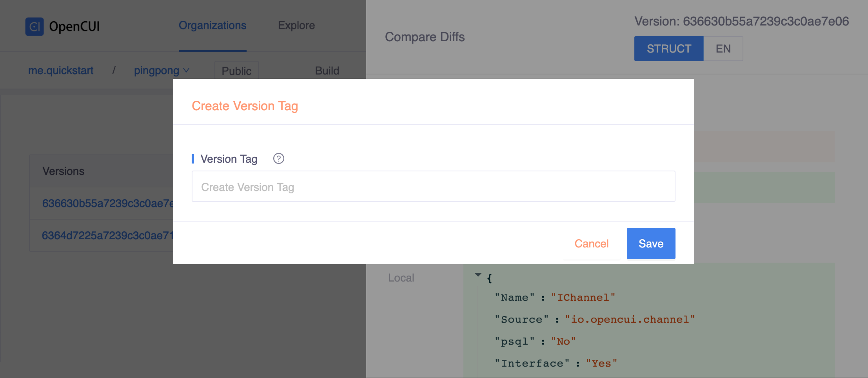Collapse the Local JSON tree arrow

[x=478, y=275]
